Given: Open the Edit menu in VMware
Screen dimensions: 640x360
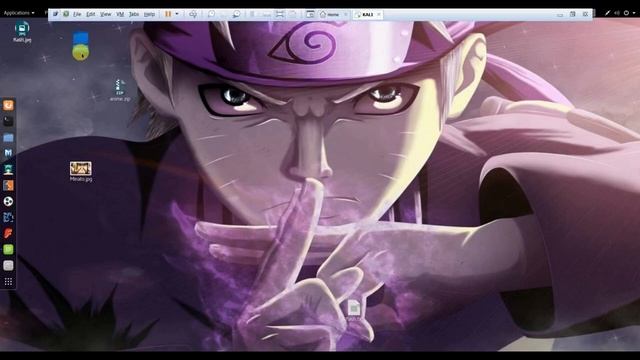Looking at the screenshot, I should click(x=91, y=14).
